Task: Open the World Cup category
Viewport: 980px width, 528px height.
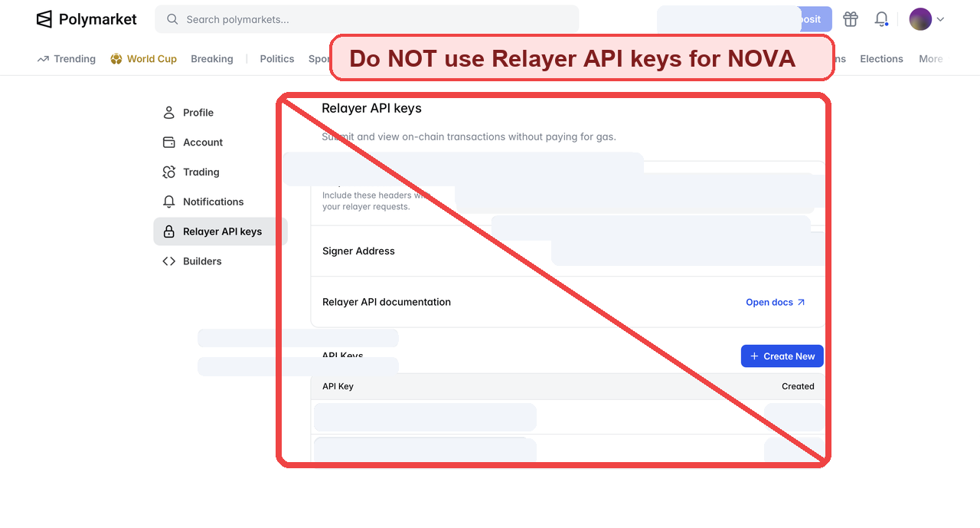Action: coord(143,59)
